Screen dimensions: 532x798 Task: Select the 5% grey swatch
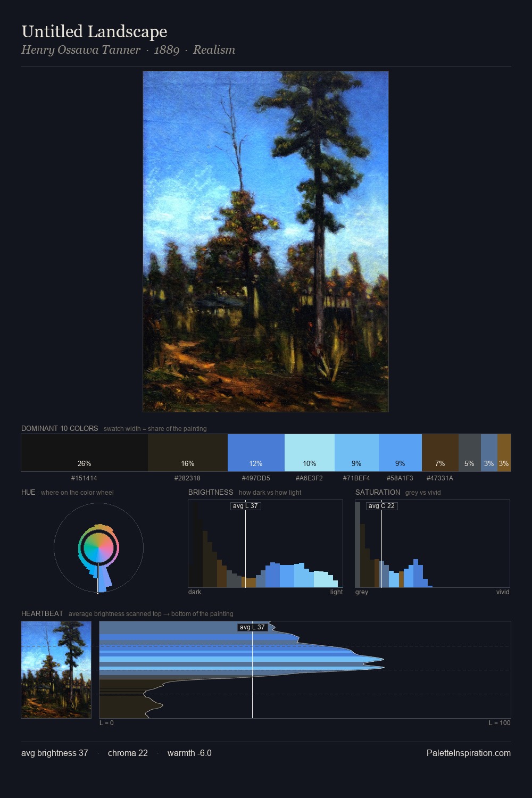[470, 453]
